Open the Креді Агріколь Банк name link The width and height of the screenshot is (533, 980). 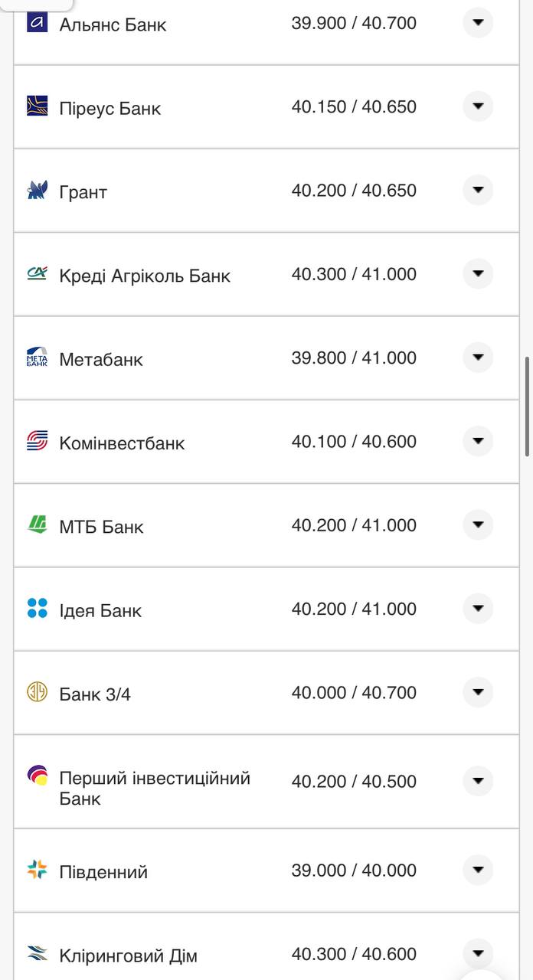145,276
